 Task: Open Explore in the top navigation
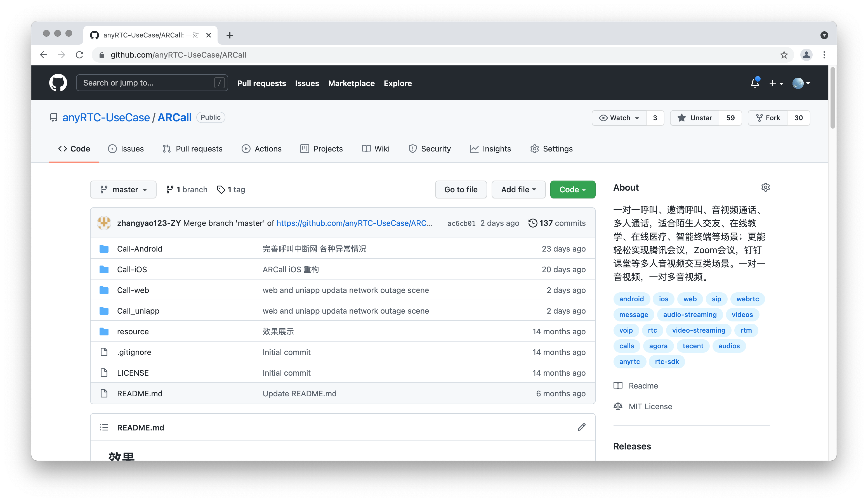398,83
